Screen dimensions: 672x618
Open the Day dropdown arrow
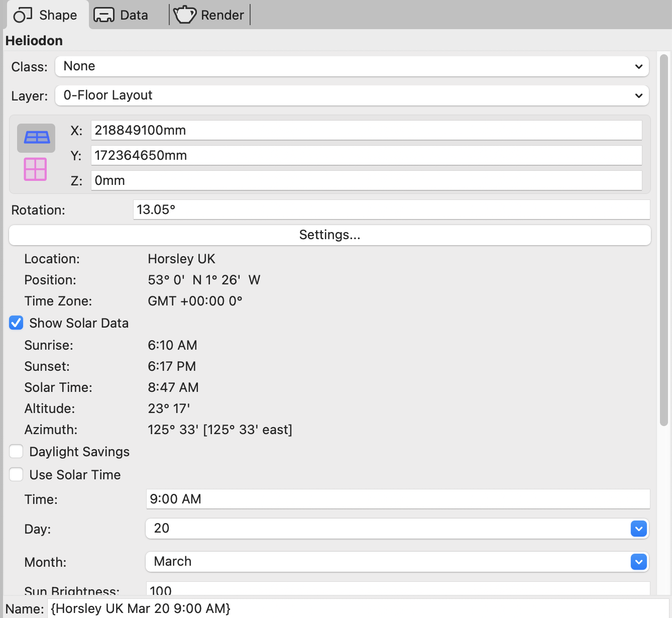pos(638,529)
